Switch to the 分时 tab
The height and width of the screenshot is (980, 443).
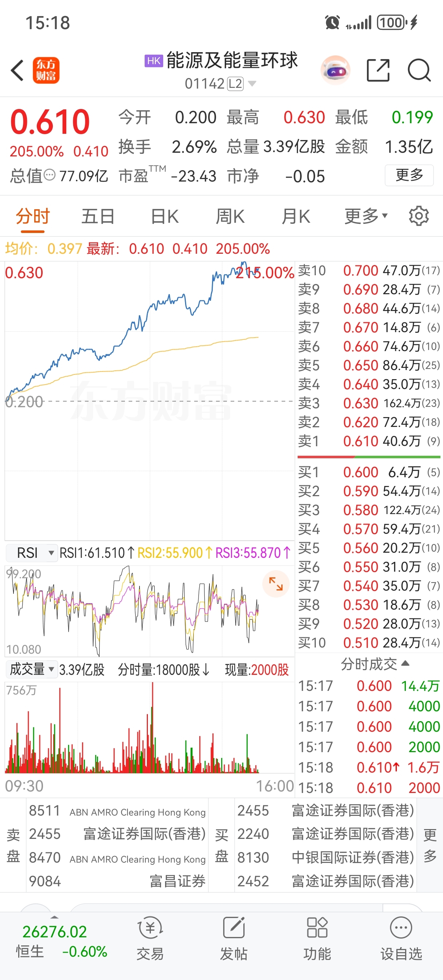pos(33,216)
